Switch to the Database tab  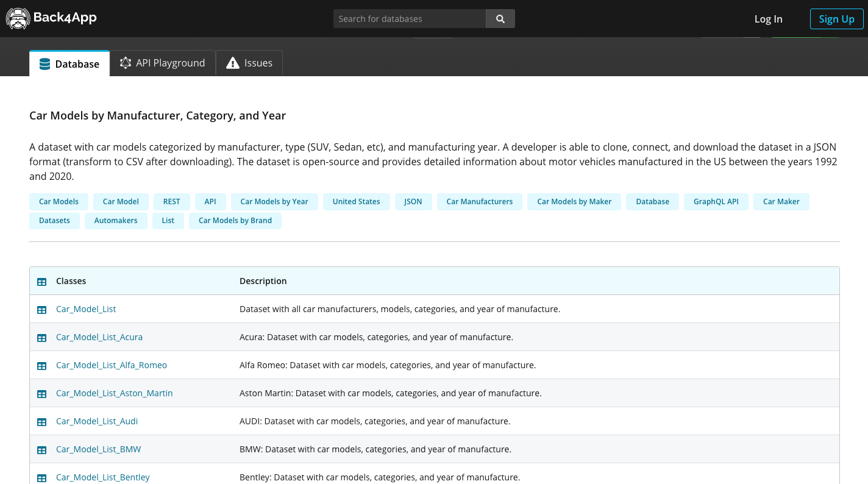coord(69,63)
